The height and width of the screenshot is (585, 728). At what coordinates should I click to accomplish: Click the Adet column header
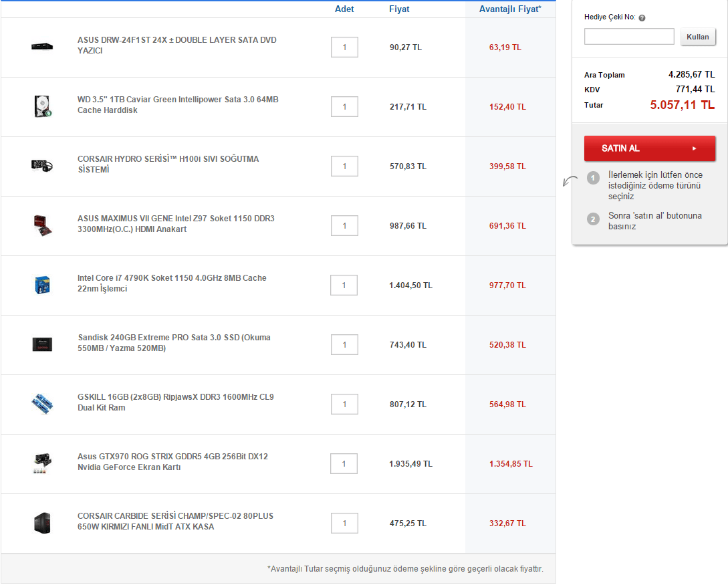pos(344,9)
